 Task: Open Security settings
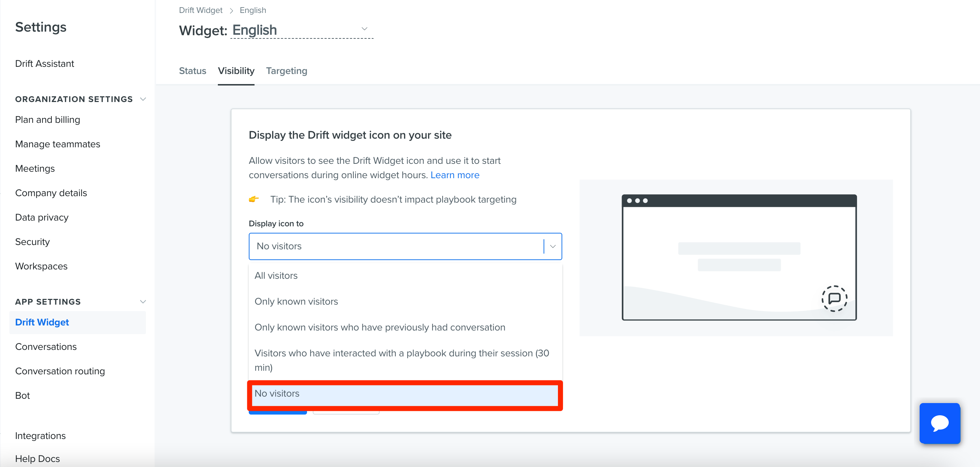click(x=32, y=242)
